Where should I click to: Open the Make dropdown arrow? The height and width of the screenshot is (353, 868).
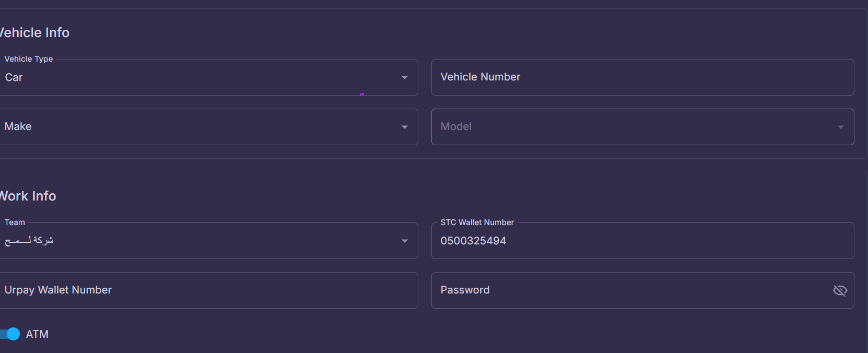pos(404,127)
